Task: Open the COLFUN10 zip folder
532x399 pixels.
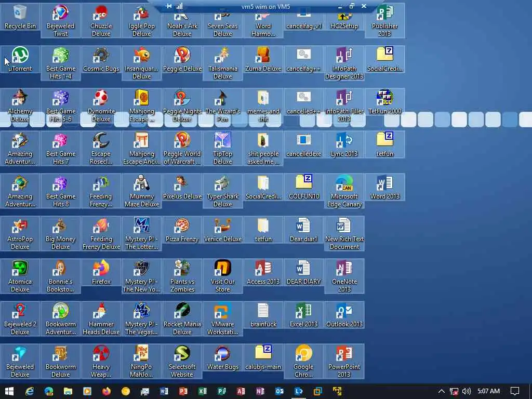Action: tap(303, 187)
